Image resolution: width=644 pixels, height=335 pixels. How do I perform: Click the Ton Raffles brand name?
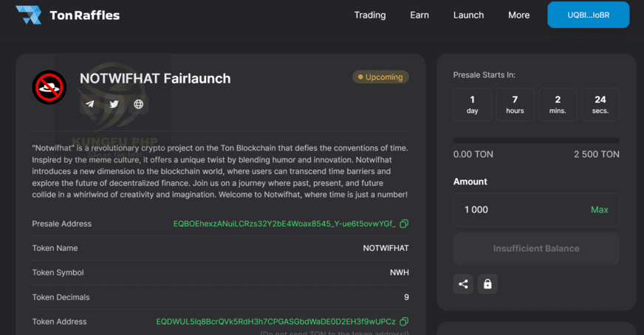pyautogui.click(x=85, y=15)
